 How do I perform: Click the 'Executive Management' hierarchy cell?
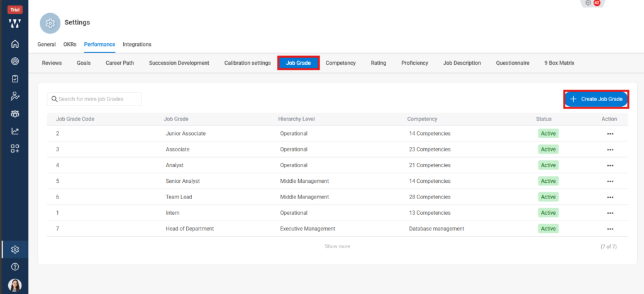tap(308, 229)
